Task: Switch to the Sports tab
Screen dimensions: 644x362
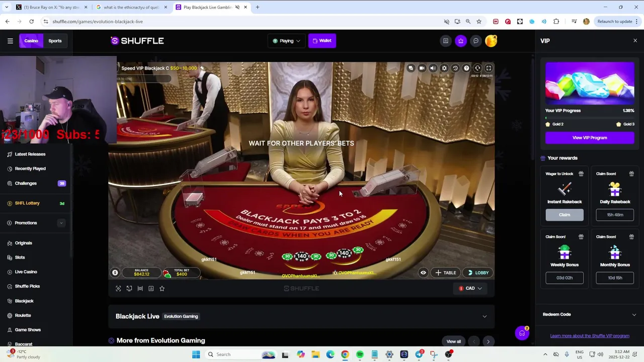Action: (x=55, y=41)
